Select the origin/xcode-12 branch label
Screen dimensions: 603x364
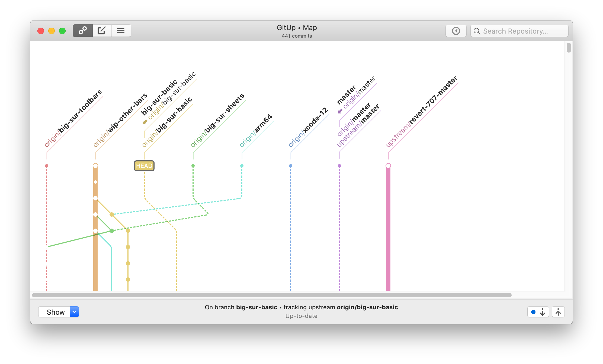(x=309, y=127)
